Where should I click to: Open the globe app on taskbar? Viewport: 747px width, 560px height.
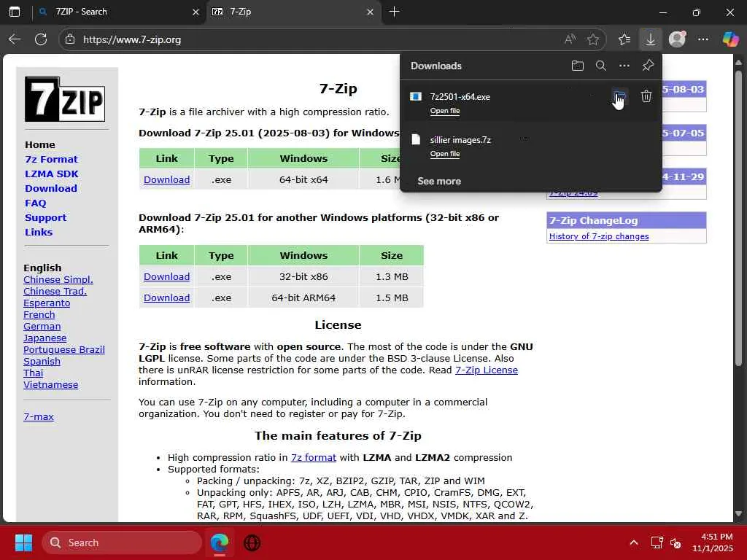pyautogui.click(x=252, y=542)
